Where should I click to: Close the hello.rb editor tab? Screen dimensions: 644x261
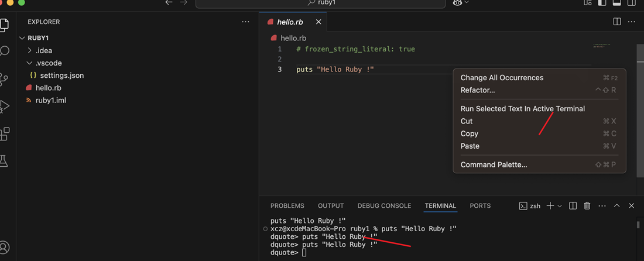tap(318, 22)
